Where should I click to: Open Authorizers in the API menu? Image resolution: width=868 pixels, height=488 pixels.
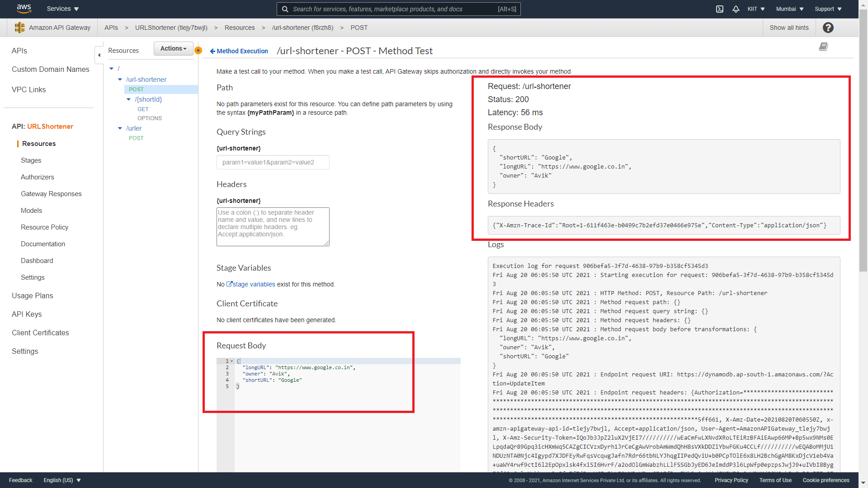[x=38, y=177]
